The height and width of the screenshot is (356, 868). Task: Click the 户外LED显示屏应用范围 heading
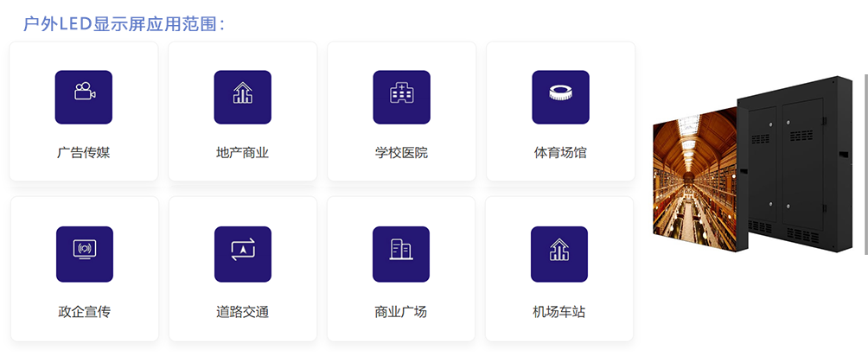(126, 23)
